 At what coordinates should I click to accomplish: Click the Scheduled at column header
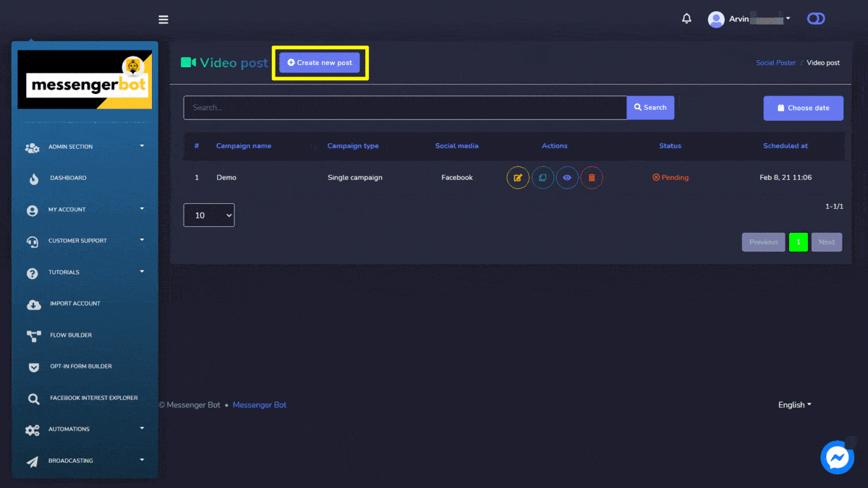tap(786, 146)
